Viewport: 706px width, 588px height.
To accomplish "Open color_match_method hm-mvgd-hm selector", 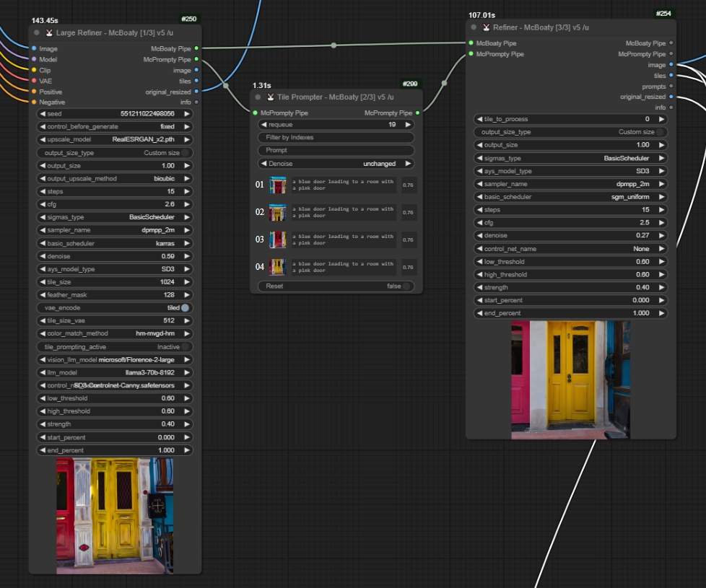I will point(114,333).
